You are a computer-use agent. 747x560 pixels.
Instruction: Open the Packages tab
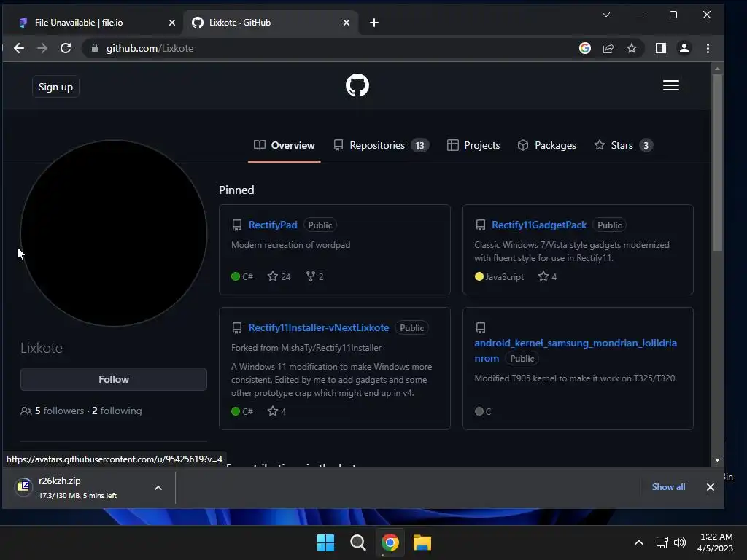pyautogui.click(x=547, y=145)
